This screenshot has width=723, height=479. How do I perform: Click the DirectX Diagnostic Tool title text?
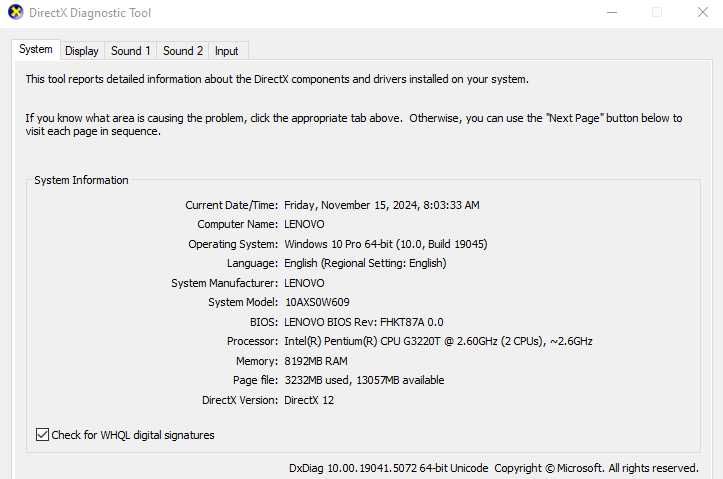click(90, 12)
